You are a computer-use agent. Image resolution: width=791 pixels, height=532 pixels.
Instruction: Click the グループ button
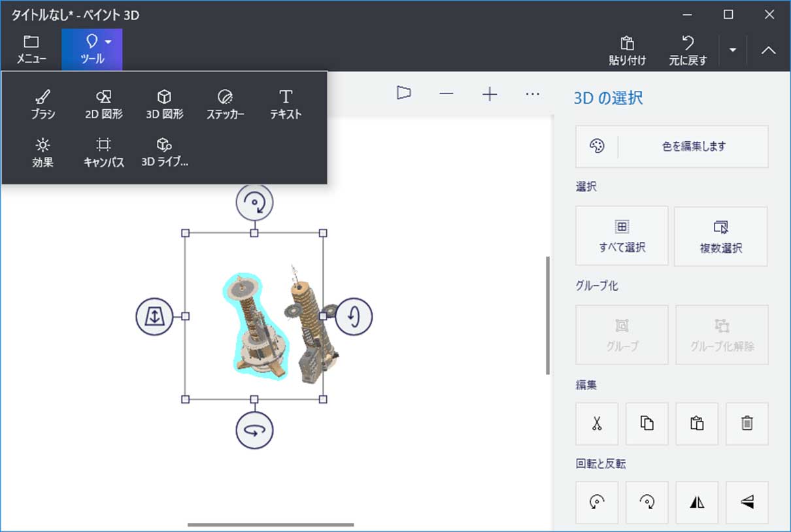coord(622,335)
